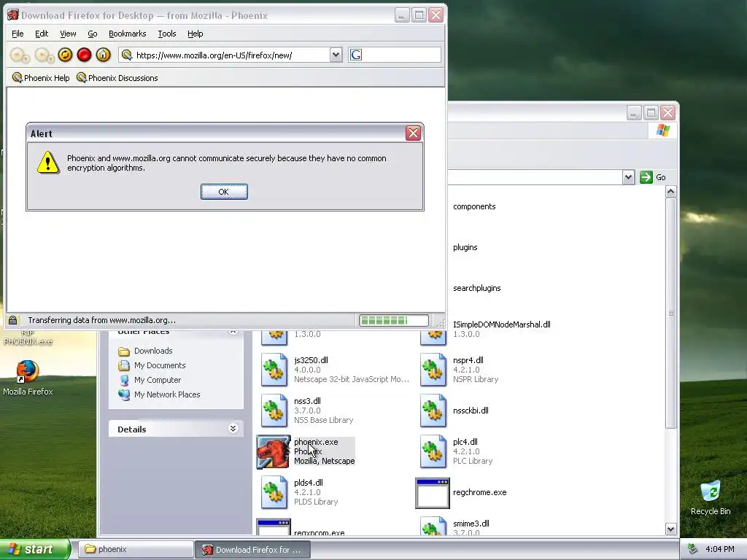The image size is (747, 560).
Task: Click the Transferring data status text
Action: click(x=101, y=320)
